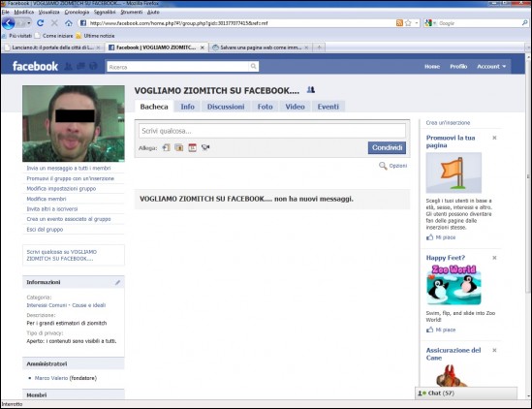Open the browser history dropdown arrow
532x409 pixels.
coord(29,23)
